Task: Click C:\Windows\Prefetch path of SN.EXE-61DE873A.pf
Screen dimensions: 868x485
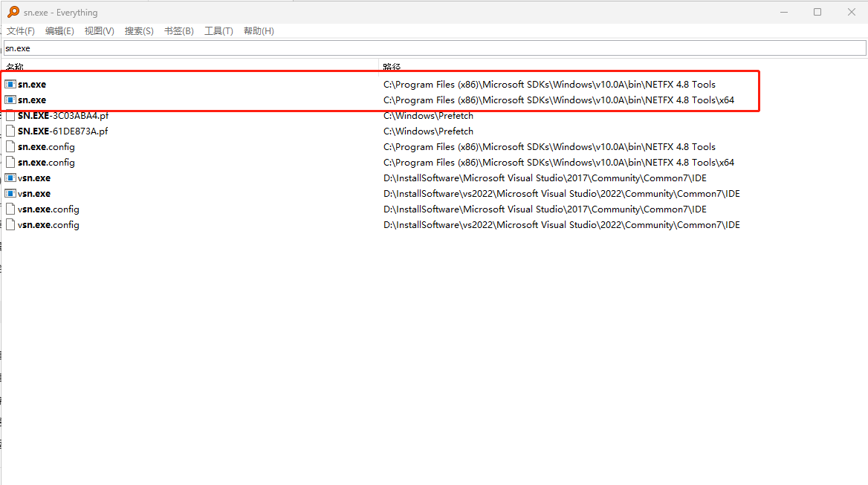Action: [x=428, y=131]
